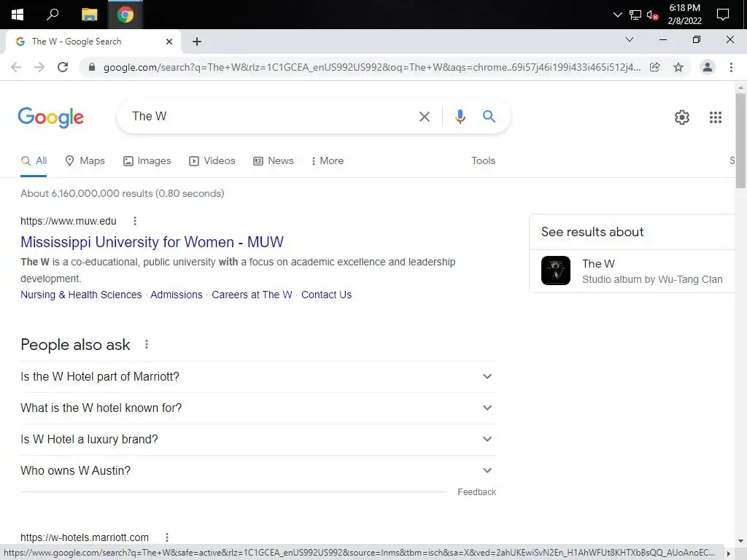Open the Careers at The W sitelink
The image size is (747, 560).
tap(252, 295)
